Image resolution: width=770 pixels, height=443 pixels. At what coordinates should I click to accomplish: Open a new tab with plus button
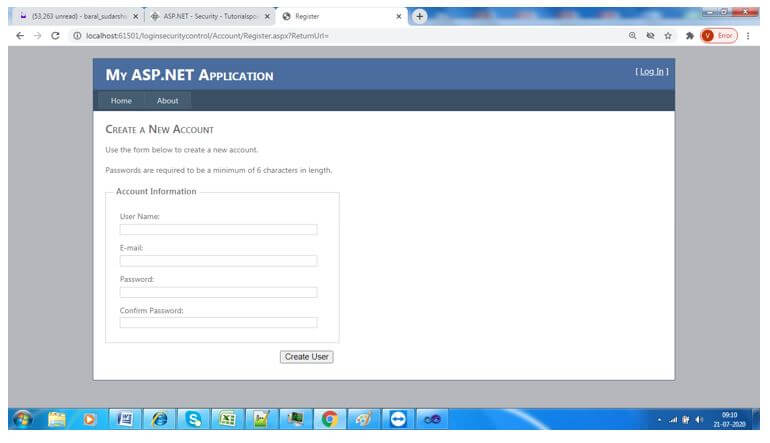(419, 16)
